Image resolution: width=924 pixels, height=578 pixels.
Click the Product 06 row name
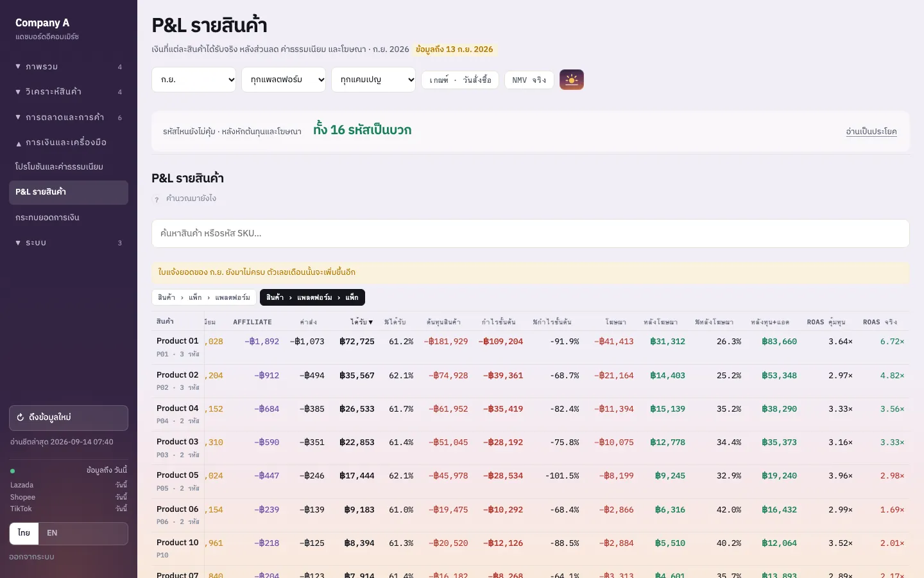[178, 509]
